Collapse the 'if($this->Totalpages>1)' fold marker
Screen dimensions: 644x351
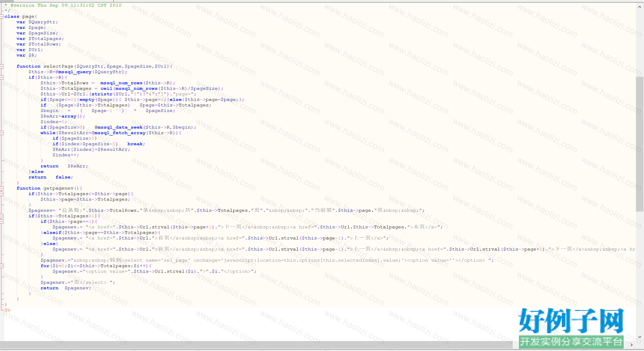[2, 216]
